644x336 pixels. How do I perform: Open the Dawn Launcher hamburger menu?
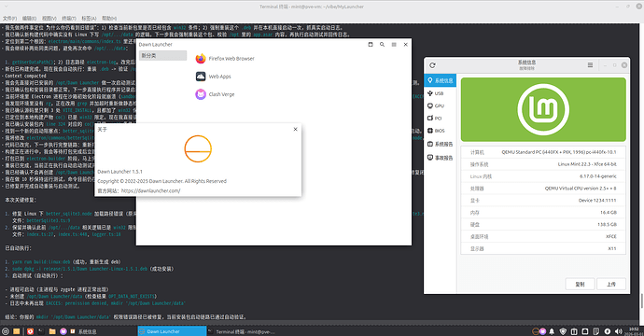coord(394,45)
